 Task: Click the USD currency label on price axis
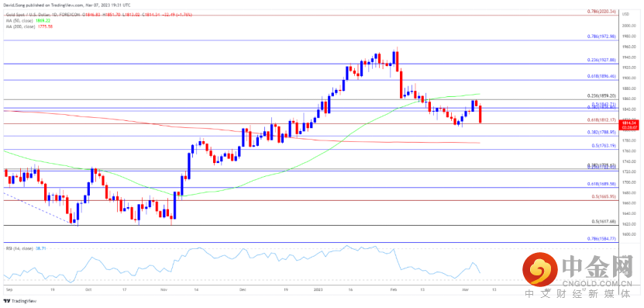(x=626, y=15)
